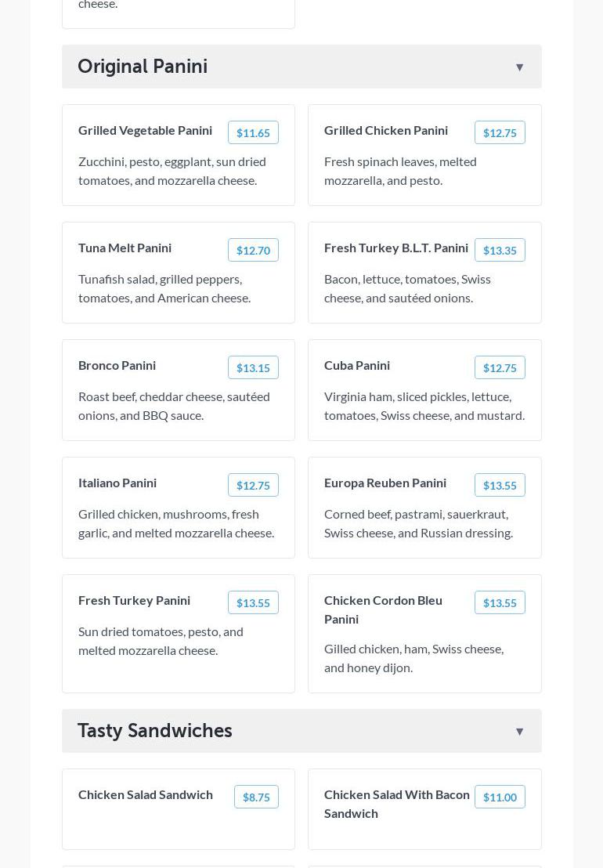Image resolution: width=603 pixels, height=868 pixels.
Task: Click the Original Panini heading
Action: tap(143, 67)
